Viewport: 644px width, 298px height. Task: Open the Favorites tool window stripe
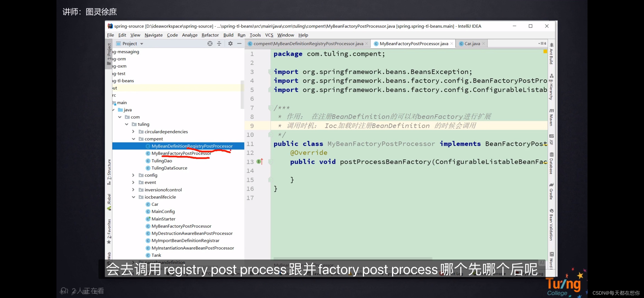click(x=109, y=231)
